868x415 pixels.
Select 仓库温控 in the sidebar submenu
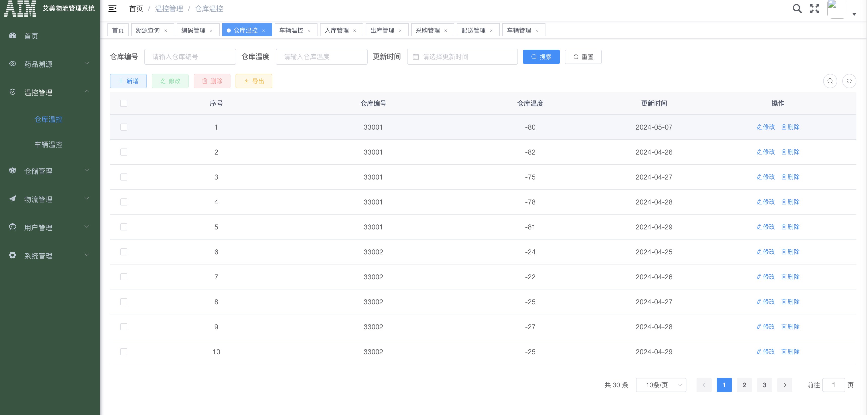(48, 119)
